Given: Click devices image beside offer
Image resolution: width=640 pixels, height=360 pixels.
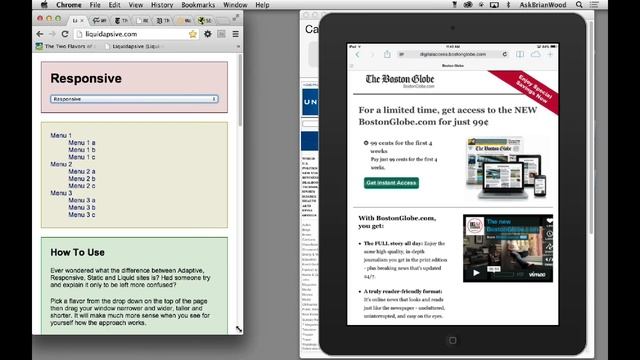Looking at the screenshot, I should click(x=506, y=168).
